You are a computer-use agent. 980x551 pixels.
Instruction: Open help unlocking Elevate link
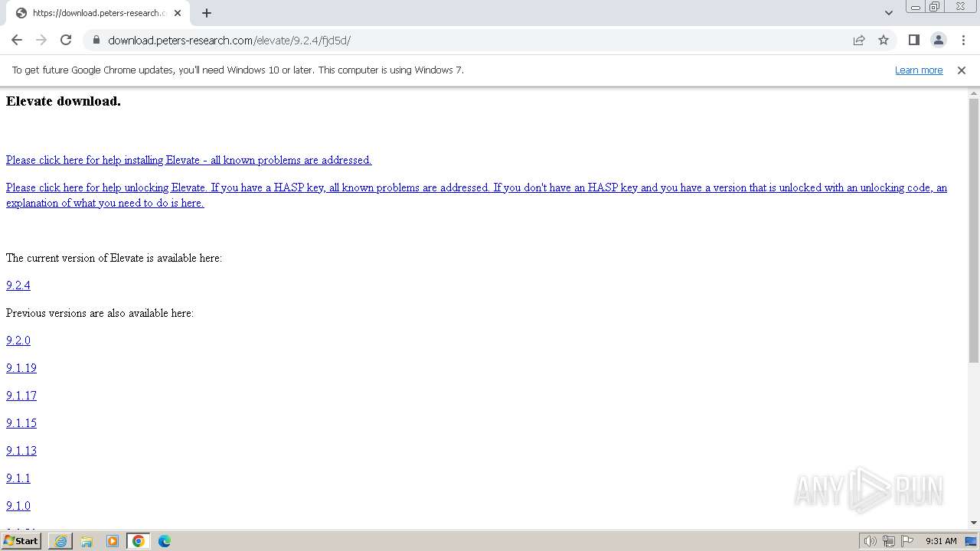point(476,195)
